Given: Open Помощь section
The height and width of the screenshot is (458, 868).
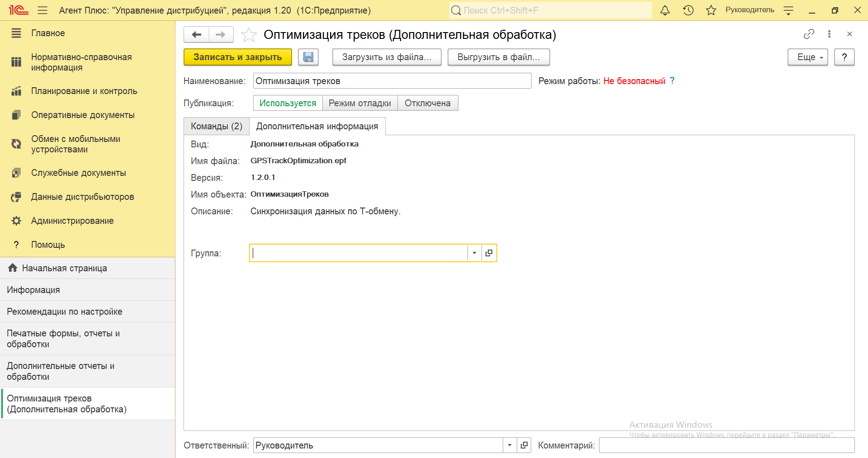Looking at the screenshot, I should pyautogui.click(x=88, y=245).
